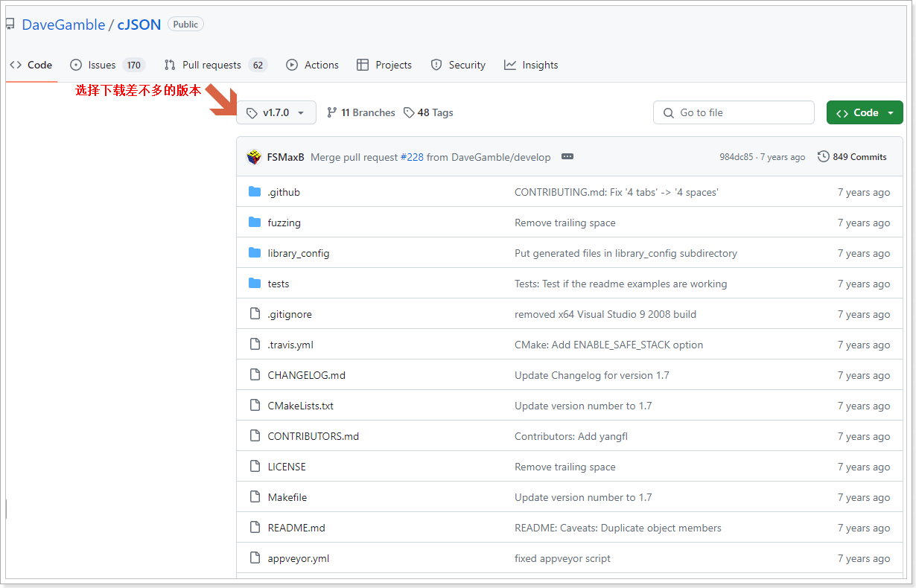Open the LICENSE file
Screen dimensions: 916x588
(x=287, y=467)
